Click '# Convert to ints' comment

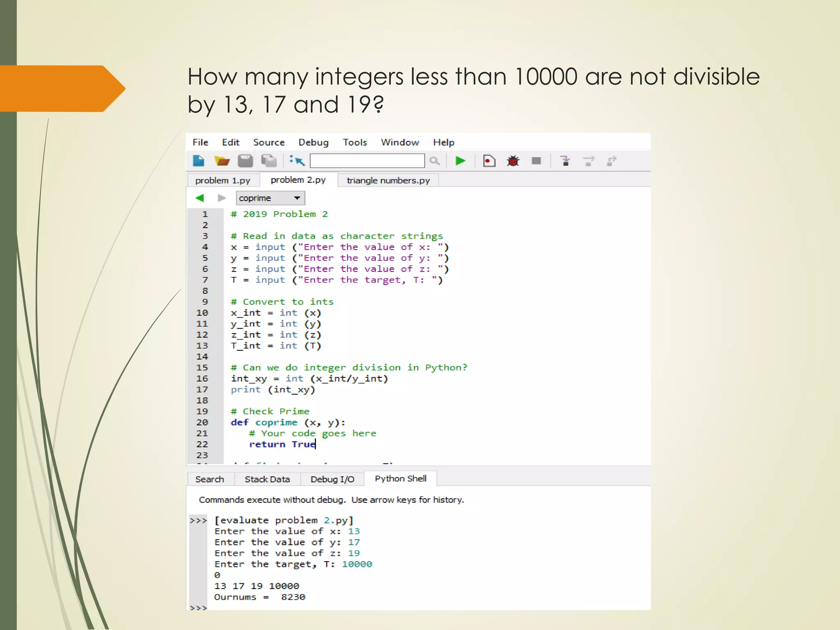pos(282,302)
